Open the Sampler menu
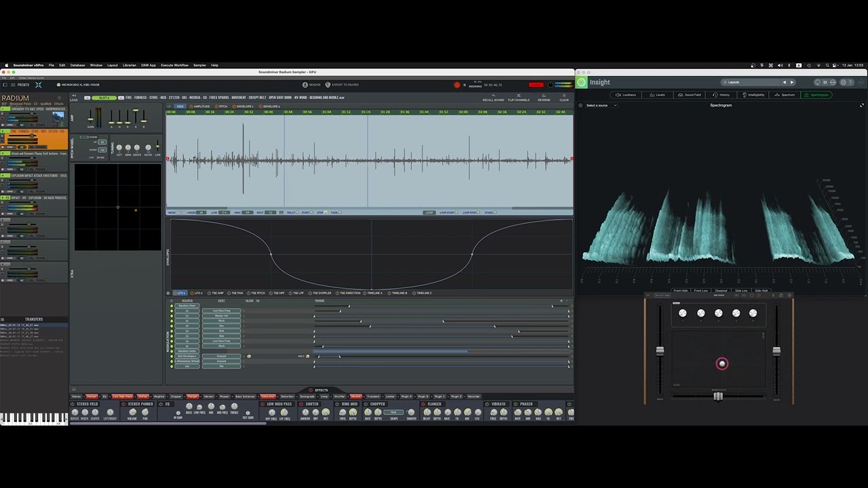The width and height of the screenshot is (868, 488). point(199,65)
